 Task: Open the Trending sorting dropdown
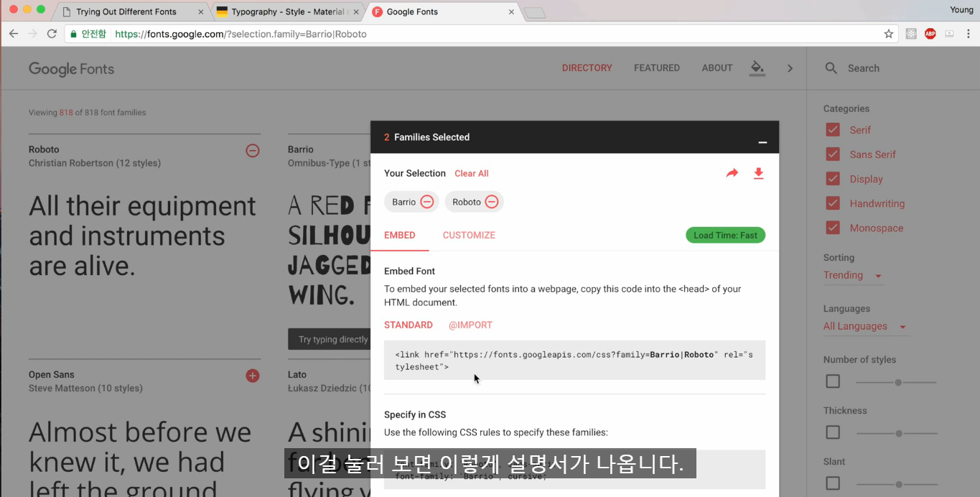(x=852, y=275)
